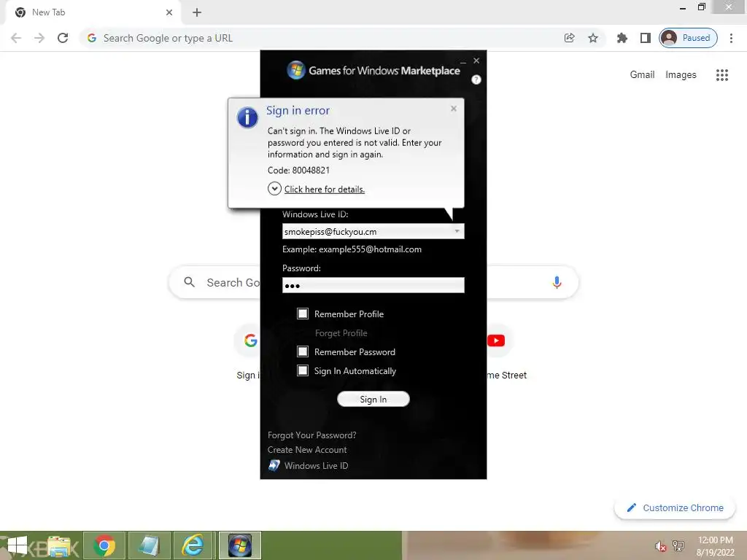Open Chrome three-dot menu
This screenshot has width=747, height=560.
click(x=731, y=38)
